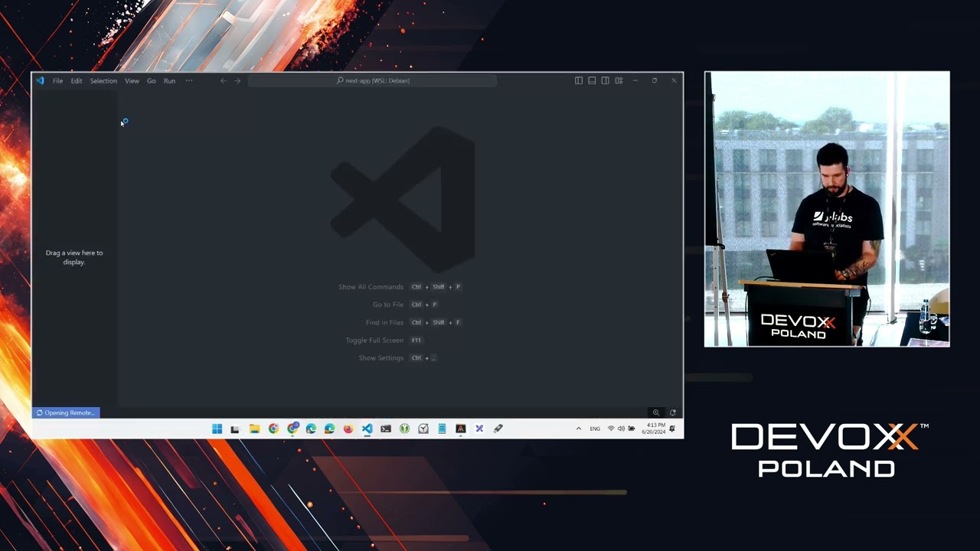Viewport: 980px width, 551px height.
Task: Open Task View on the taskbar
Action: [x=235, y=429]
